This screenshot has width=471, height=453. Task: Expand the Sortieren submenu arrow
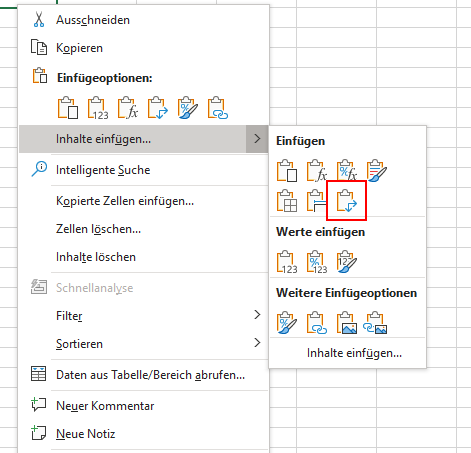(x=257, y=343)
